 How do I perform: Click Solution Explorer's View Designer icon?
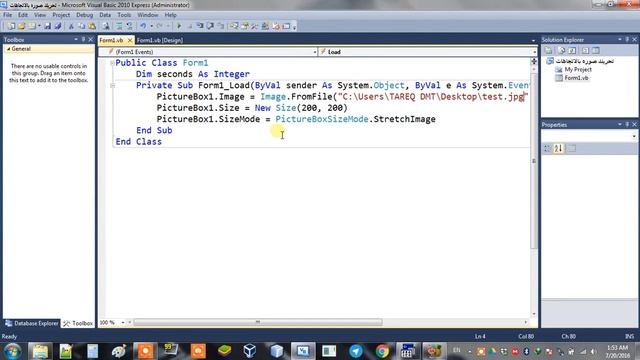pos(596,51)
